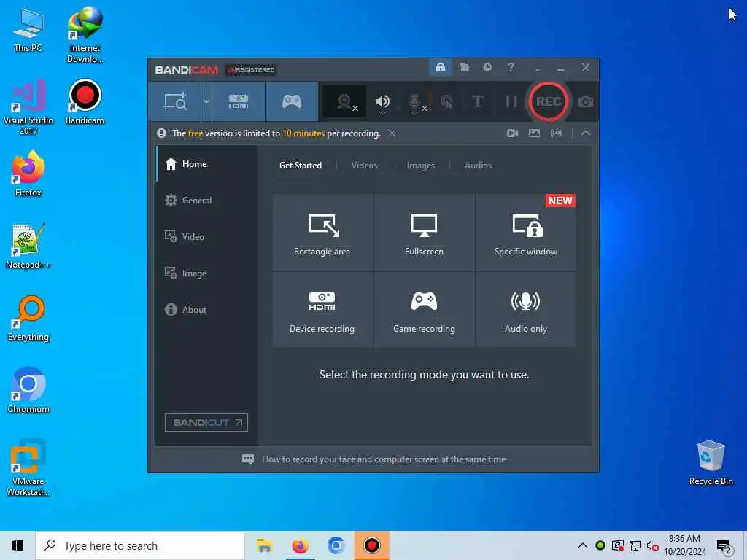Open Firefox desktop shortcut
Viewport: 747px width, 560px height.
(x=28, y=174)
